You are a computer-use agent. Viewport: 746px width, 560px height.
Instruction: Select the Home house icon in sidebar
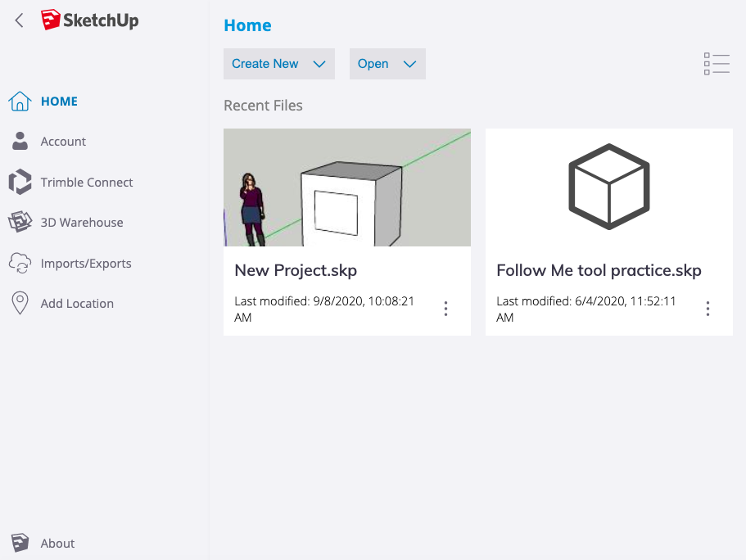point(20,101)
